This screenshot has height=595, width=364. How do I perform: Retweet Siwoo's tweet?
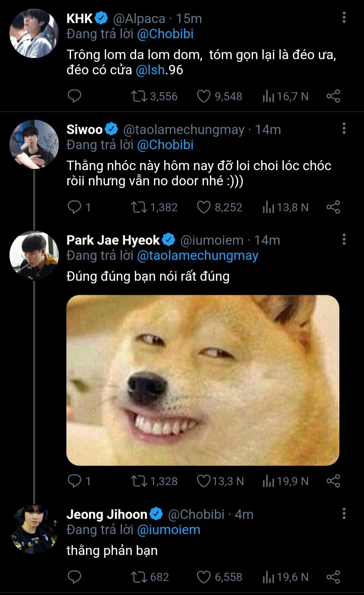click(139, 207)
